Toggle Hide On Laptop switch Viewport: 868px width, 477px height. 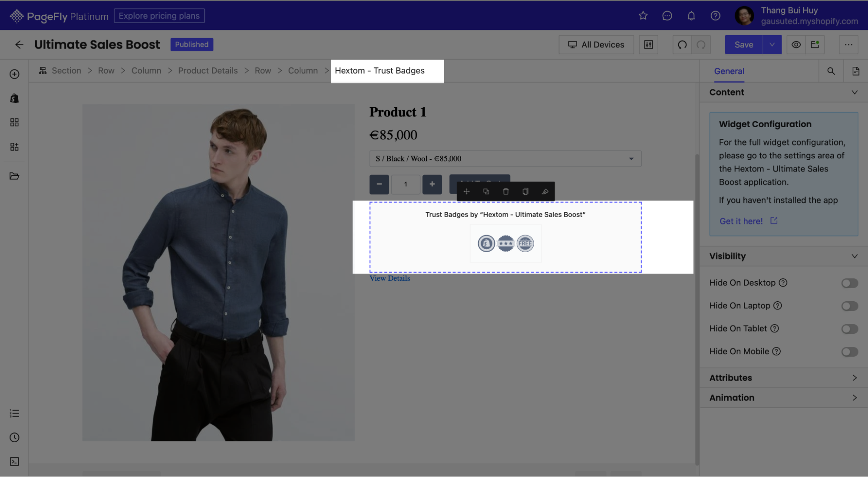[x=849, y=306]
